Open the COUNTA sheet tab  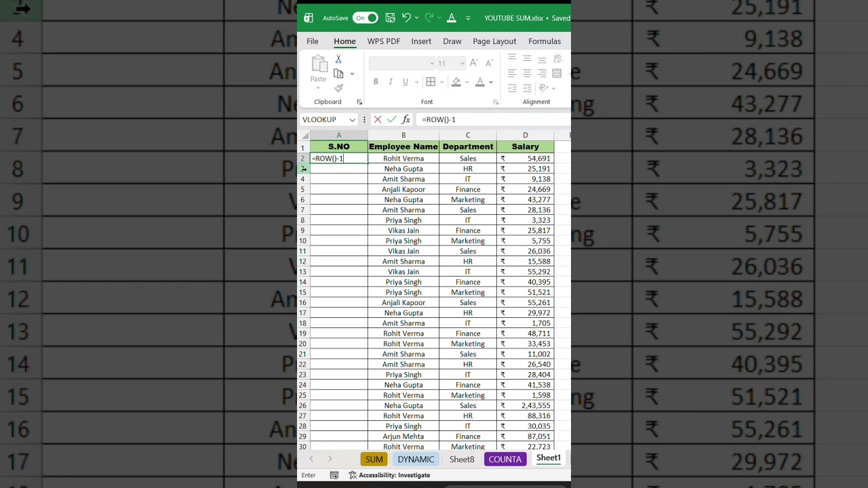pyautogui.click(x=505, y=460)
